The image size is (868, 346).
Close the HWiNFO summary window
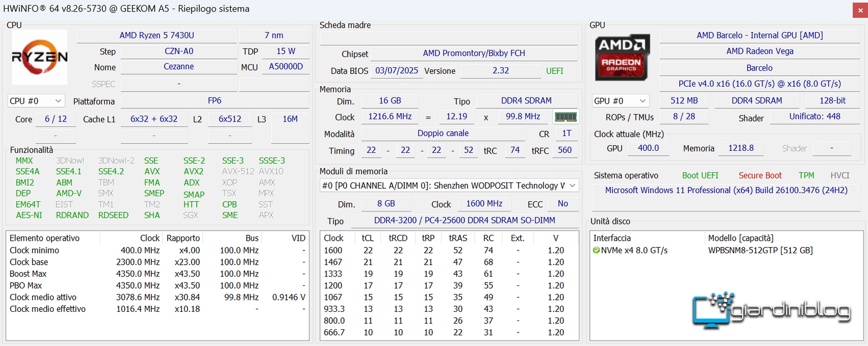(860, 10)
